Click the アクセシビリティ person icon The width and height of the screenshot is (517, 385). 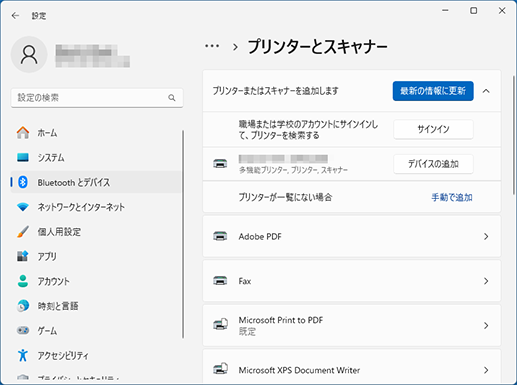pyautogui.click(x=23, y=355)
